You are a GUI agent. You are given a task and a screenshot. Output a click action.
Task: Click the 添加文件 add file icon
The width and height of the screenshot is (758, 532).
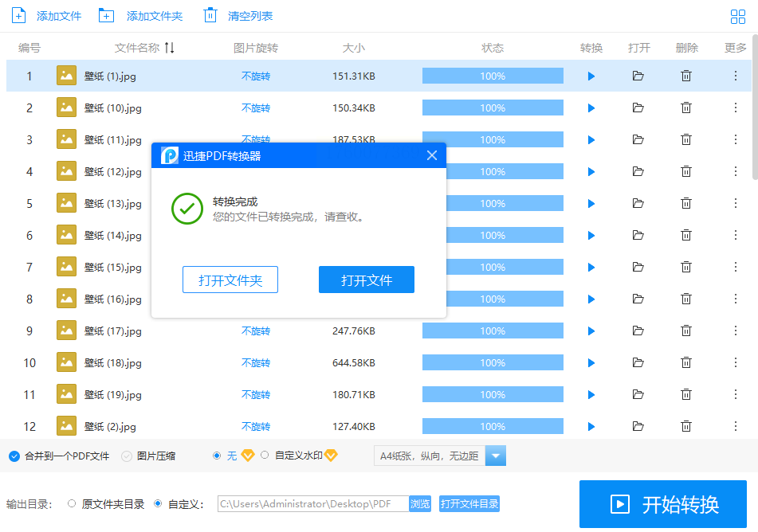click(18, 15)
